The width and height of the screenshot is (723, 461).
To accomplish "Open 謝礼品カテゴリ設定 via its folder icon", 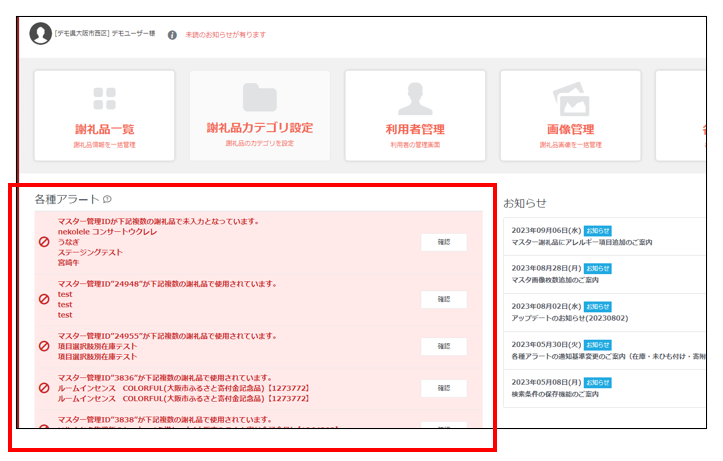I will [x=260, y=97].
